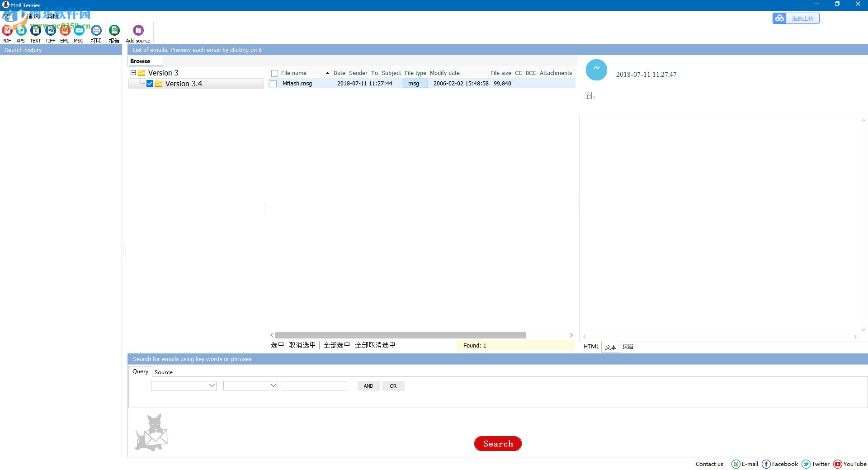
Task: Click the 全部选中 select all button
Action: (x=336, y=345)
